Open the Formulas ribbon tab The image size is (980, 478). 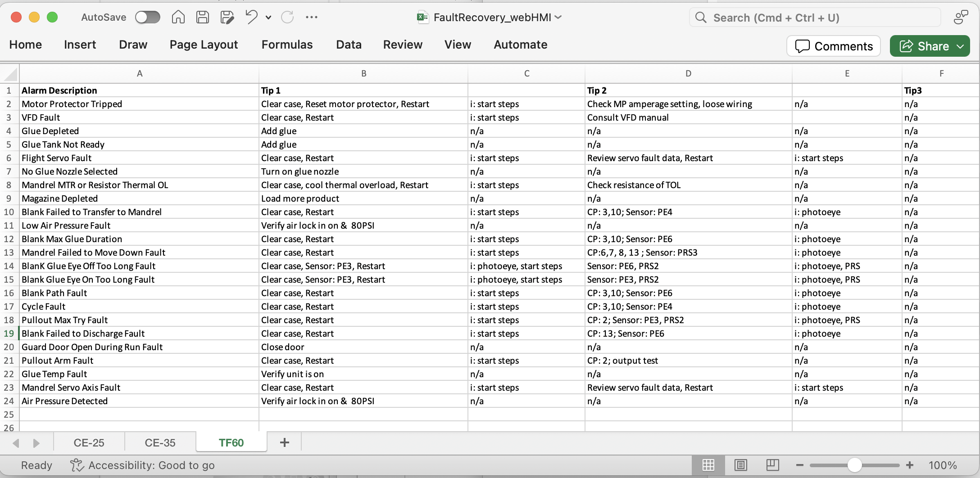tap(287, 45)
